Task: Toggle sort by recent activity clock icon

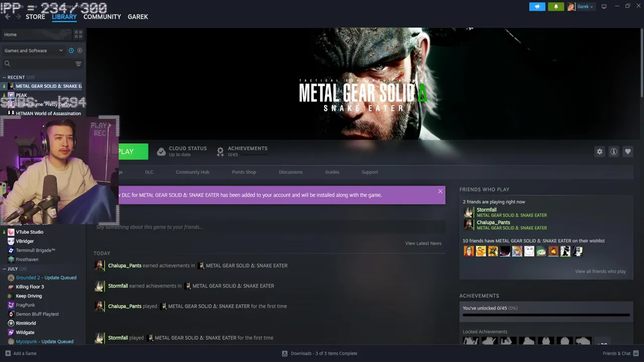Action: tap(71, 50)
